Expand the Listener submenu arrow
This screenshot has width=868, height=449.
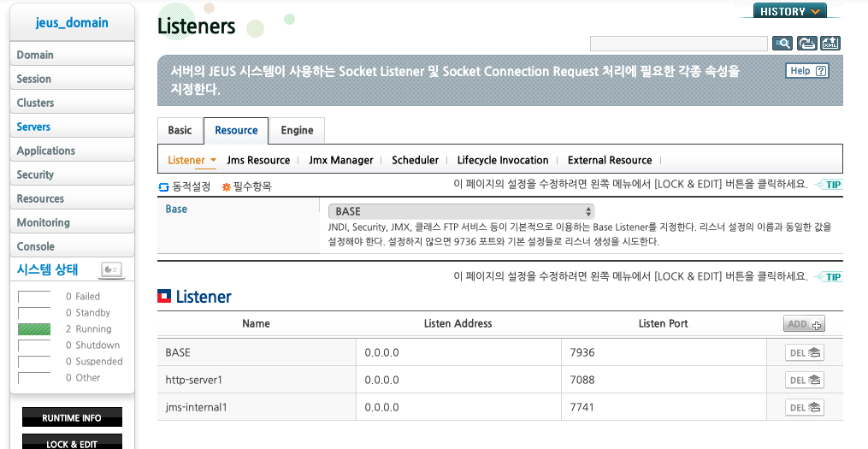pyautogui.click(x=213, y=160)
